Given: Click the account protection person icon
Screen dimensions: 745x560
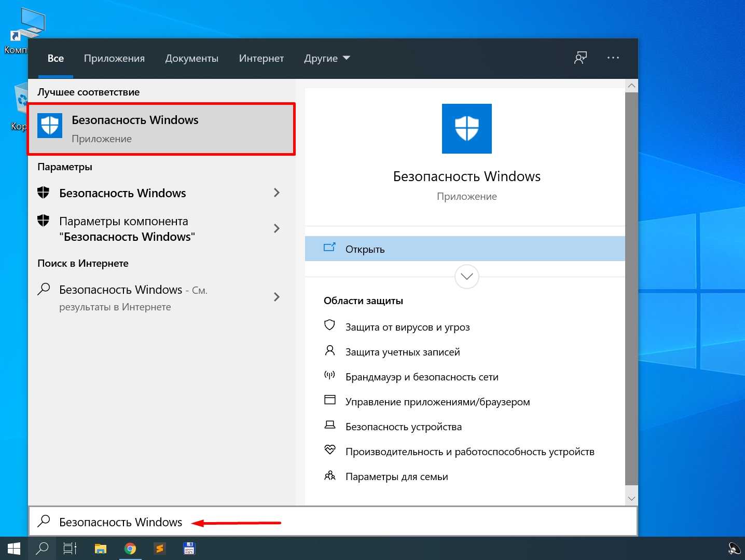Looking at the screenshot, I should [x=329, y=350].
